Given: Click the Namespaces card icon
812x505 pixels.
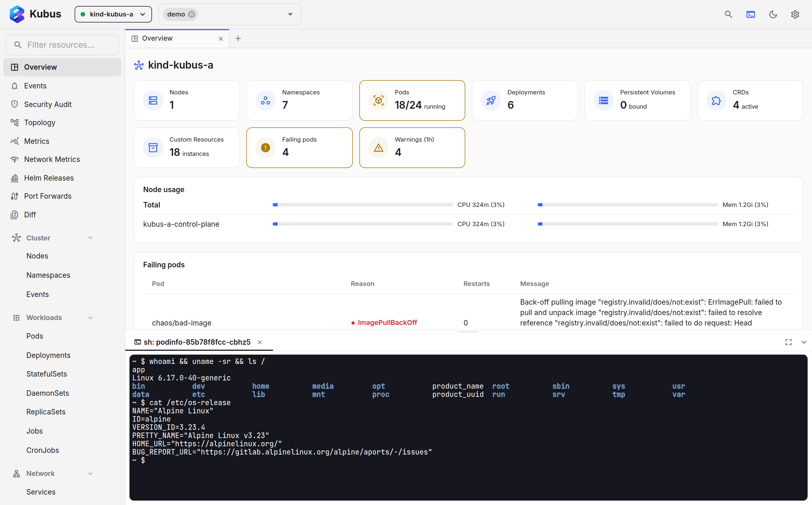Looking at the screenshot, I should pos(266,100).
